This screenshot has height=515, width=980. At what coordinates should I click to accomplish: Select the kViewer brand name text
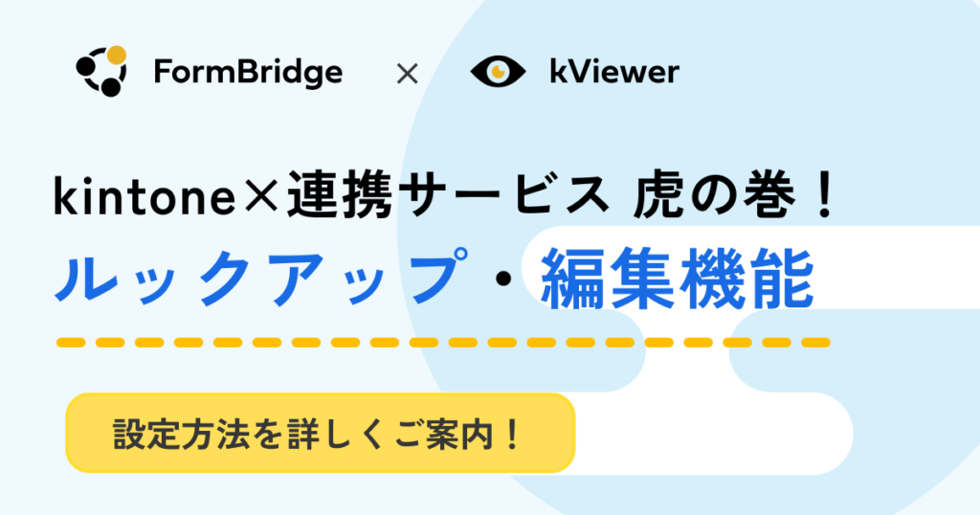click(613, 73)
